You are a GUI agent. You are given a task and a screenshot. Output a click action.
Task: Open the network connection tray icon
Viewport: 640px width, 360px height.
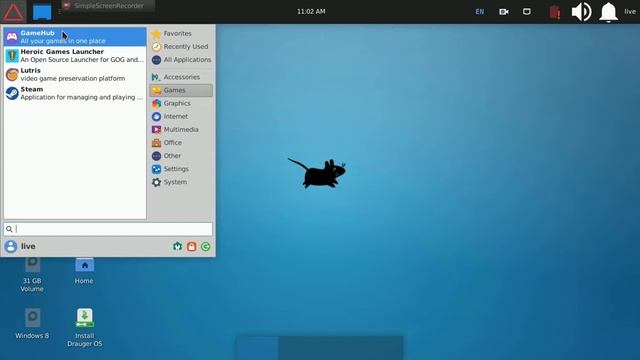(x=527, y=11)
